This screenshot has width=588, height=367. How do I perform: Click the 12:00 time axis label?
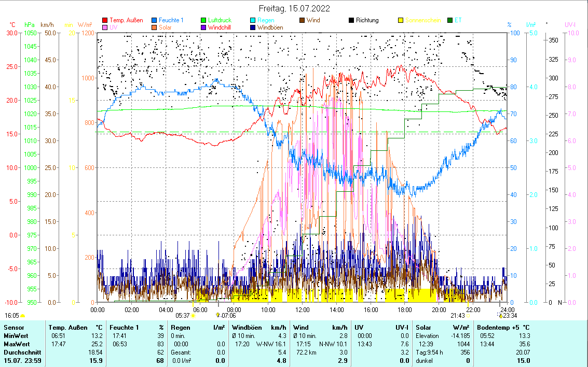(302, 309)
